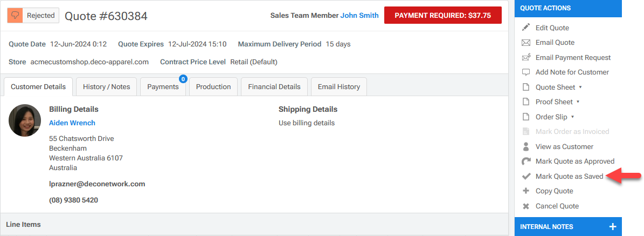
Task: Click the speech bubble icon for Add Note
Action: click(526, 72)
